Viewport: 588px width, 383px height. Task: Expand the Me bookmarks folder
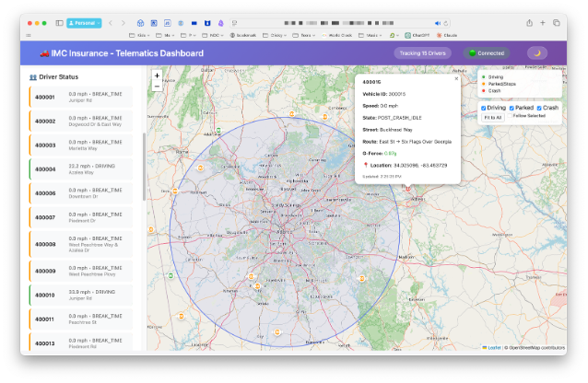coord(165,35)
